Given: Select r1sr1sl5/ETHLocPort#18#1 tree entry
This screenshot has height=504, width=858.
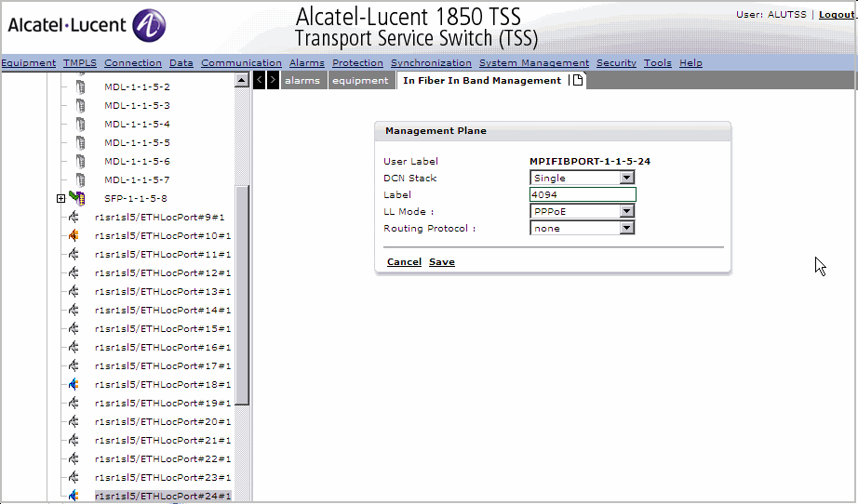Looking at the screenshot, I should (x=163, y=384).
